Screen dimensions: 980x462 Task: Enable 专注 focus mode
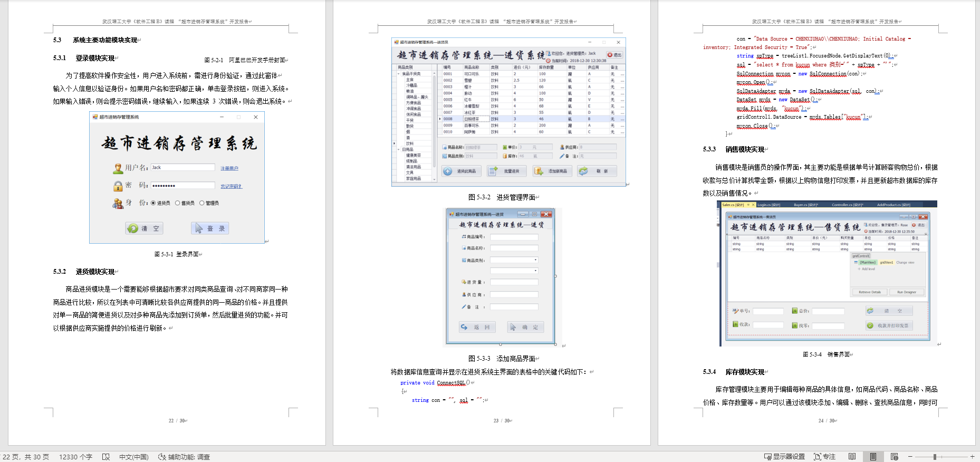coord(824,457)
